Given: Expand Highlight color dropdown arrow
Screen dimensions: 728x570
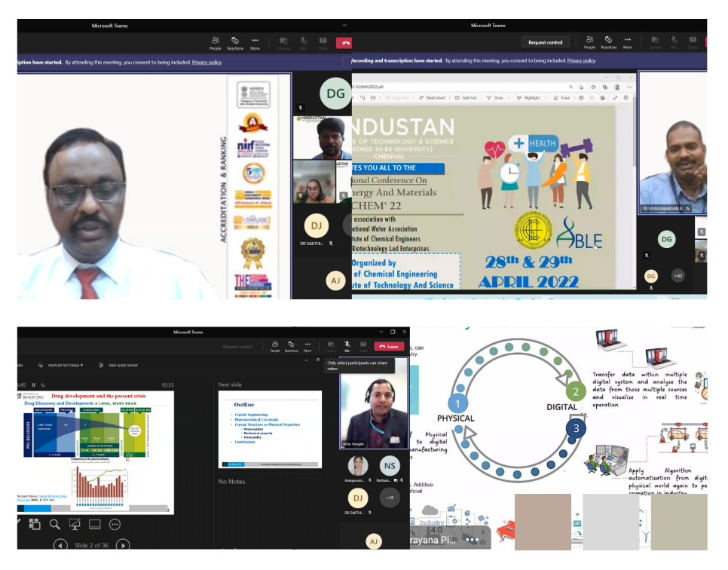Looking at the screenshot, I should (x=546, y=98).
